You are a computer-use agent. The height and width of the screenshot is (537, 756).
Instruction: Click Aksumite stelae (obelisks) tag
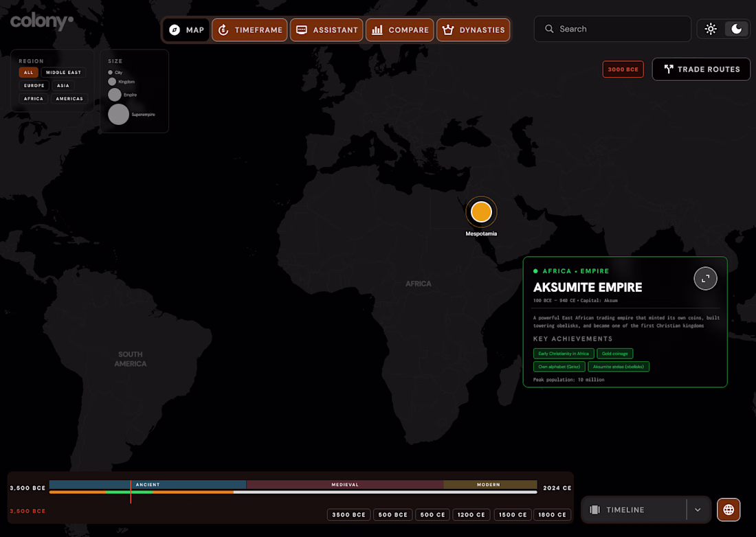tap(619, 367)
